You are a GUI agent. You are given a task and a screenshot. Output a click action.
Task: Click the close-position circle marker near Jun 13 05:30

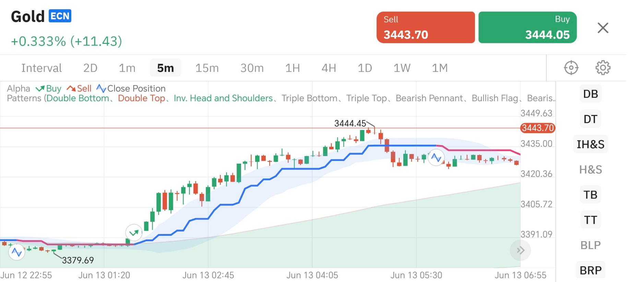tap(436, 158)
